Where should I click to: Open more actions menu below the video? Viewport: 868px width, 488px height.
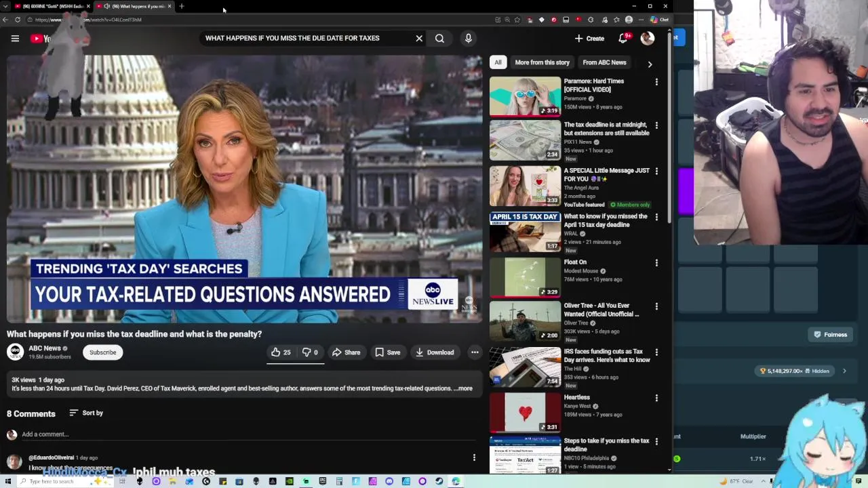click(x=475, y=352)
